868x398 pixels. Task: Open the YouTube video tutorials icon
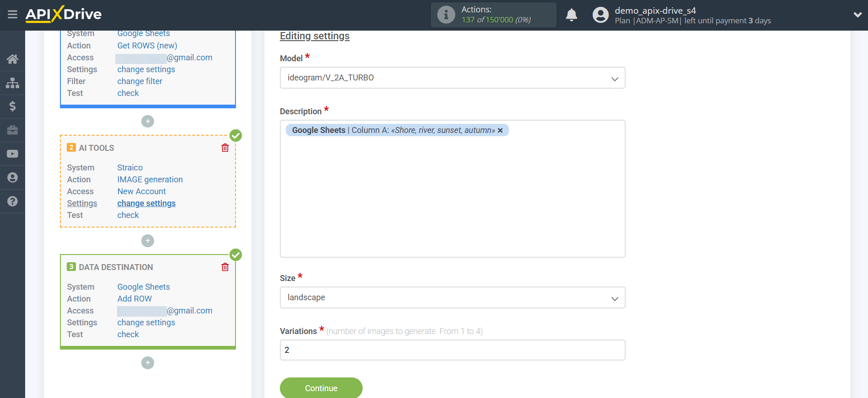click(x=12, y=154)
